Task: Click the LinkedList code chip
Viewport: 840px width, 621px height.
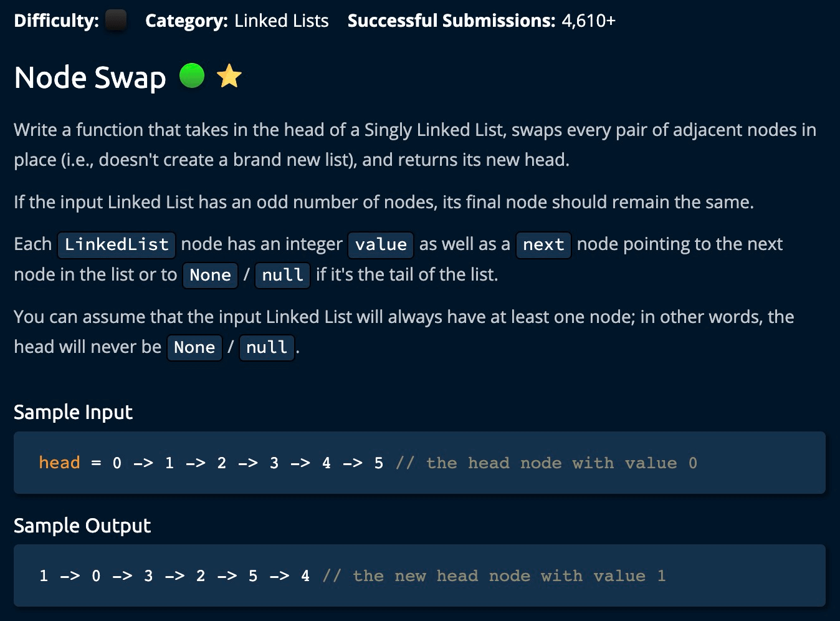Action: point(117,244)
